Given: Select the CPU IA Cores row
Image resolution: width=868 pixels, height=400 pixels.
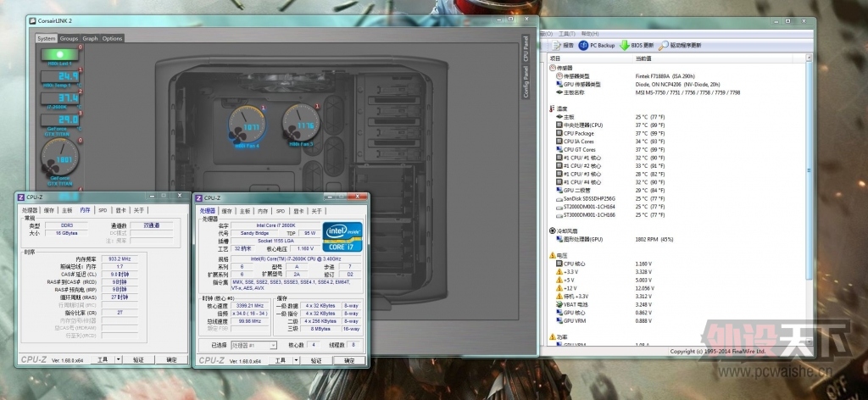Looking at the screenshot, I should click(676, 142).
